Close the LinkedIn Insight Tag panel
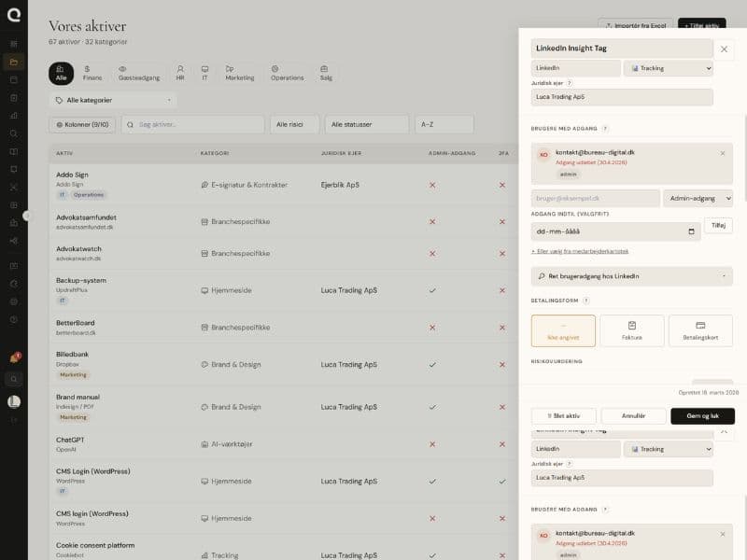 [x=724, y=49]
